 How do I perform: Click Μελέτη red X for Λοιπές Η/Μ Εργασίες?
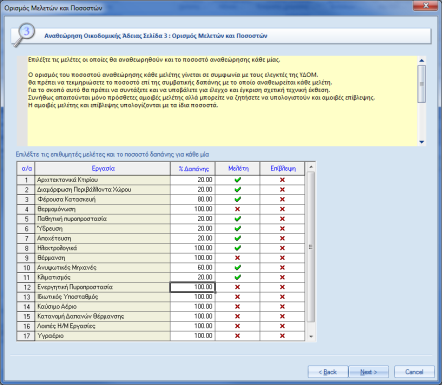(x=237, y=326)
